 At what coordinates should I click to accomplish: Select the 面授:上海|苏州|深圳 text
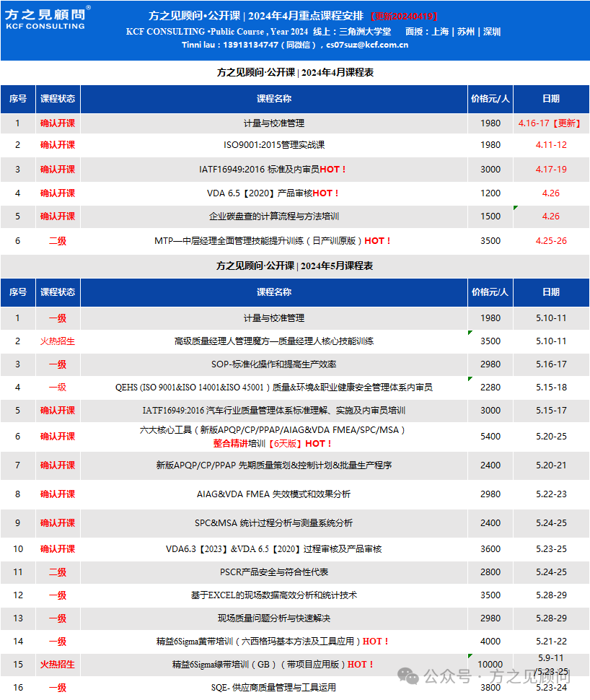click(x=452, y=32)
